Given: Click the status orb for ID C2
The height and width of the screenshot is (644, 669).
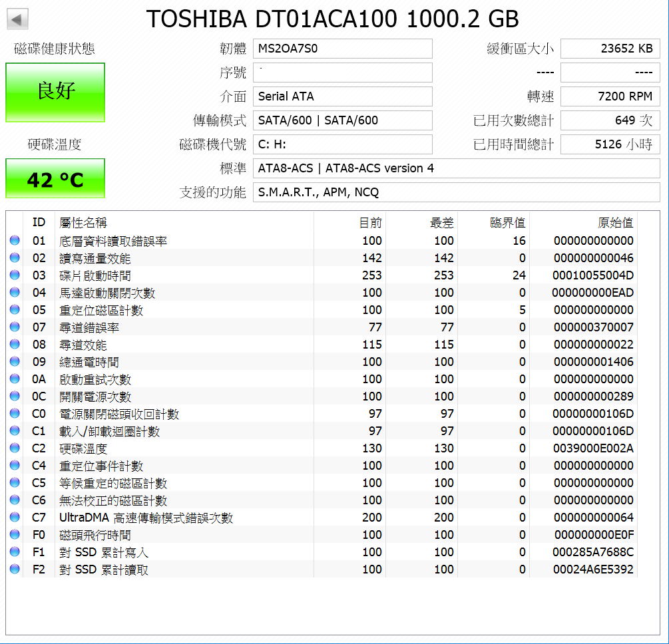Looking at the screenshot, I should [15, 448].
